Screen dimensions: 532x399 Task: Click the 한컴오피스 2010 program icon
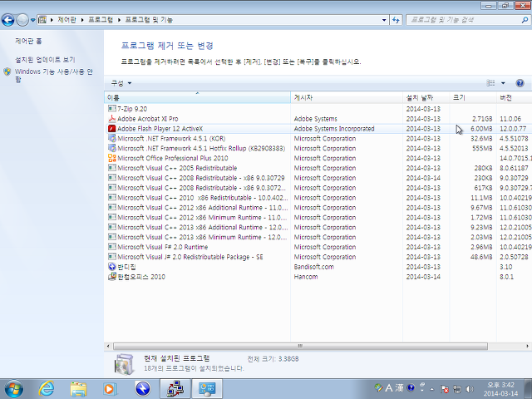112,276
